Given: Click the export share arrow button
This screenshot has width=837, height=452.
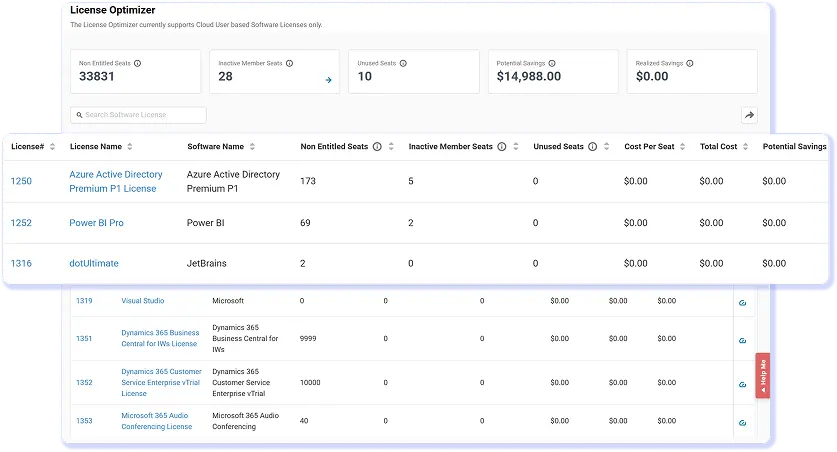Looking at the screenshot, I should click(749, 115).
